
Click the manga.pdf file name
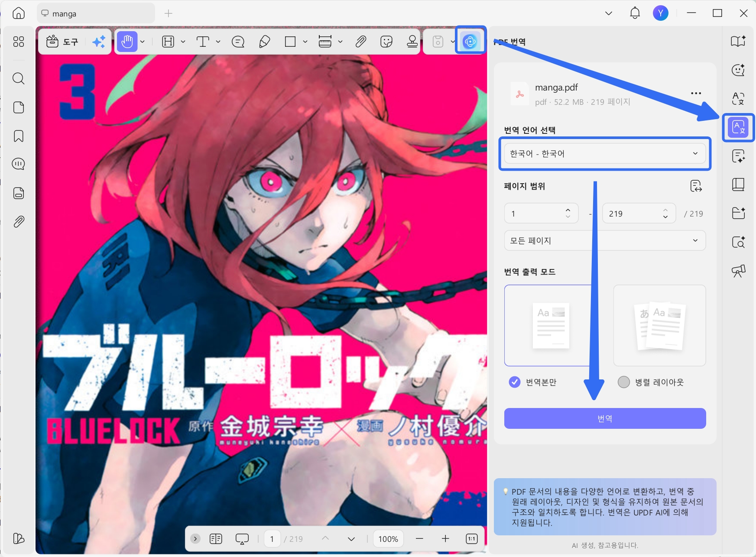click(556, 87)
